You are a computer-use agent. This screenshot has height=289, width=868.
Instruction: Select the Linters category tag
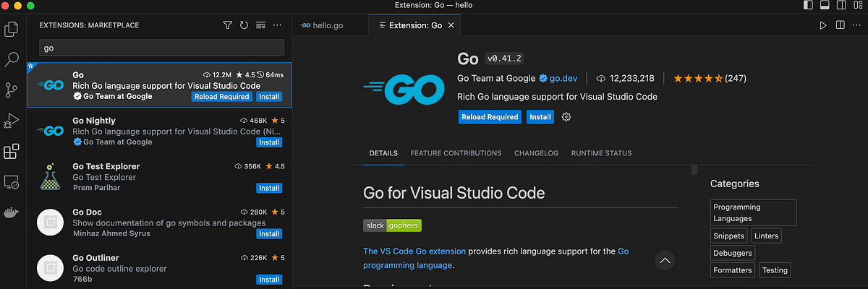766,236
